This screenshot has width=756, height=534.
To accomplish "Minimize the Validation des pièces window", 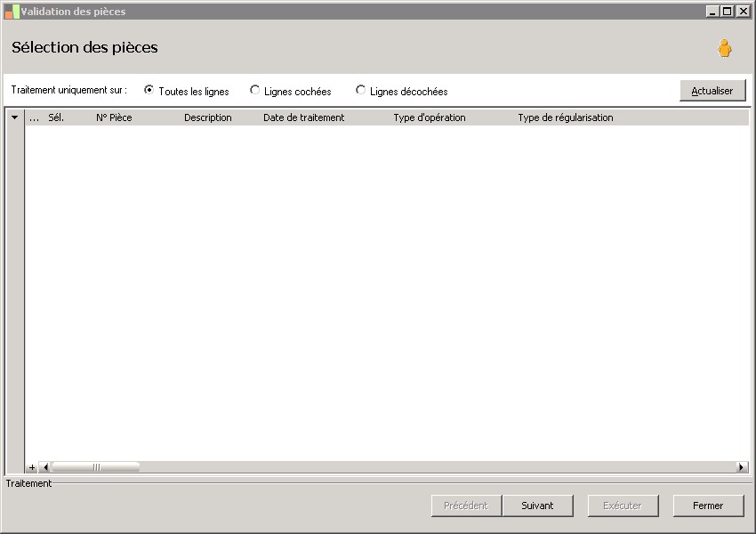I will [x=712, y=11].
